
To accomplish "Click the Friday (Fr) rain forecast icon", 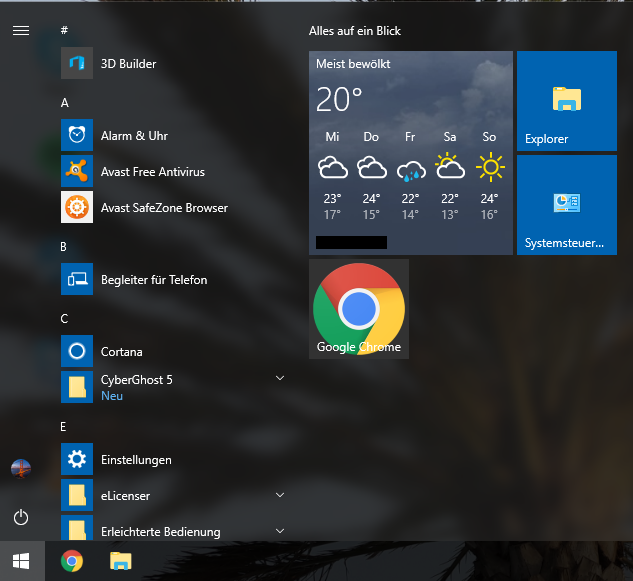I will coord(411,171).
